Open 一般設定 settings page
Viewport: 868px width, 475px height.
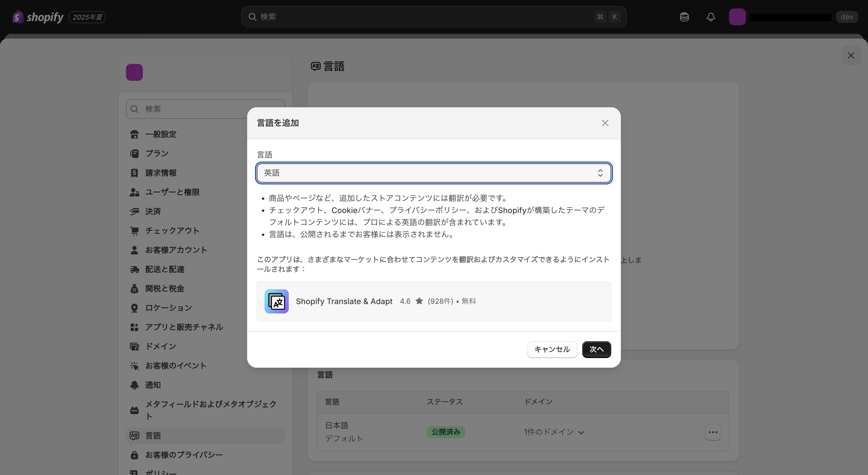coord(205,134)
